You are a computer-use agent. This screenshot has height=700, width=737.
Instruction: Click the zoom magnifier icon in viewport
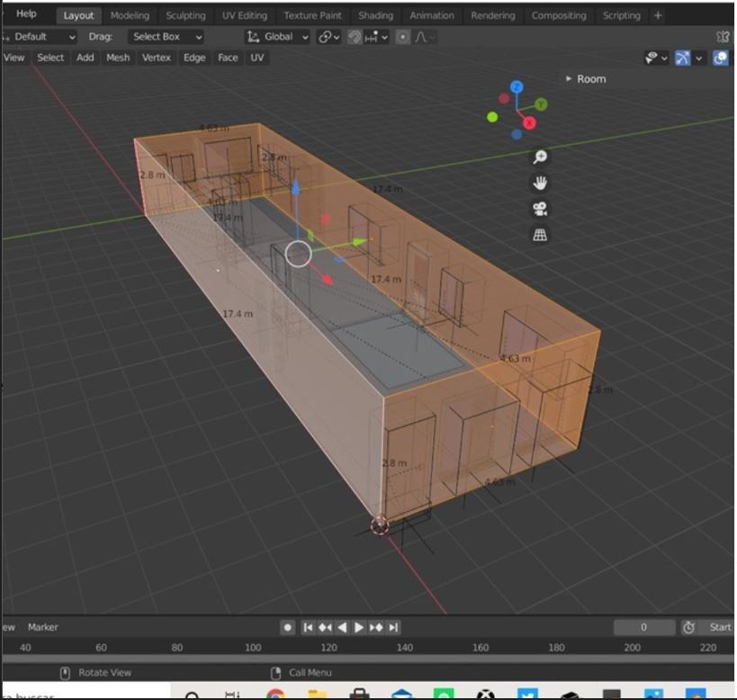540,157
